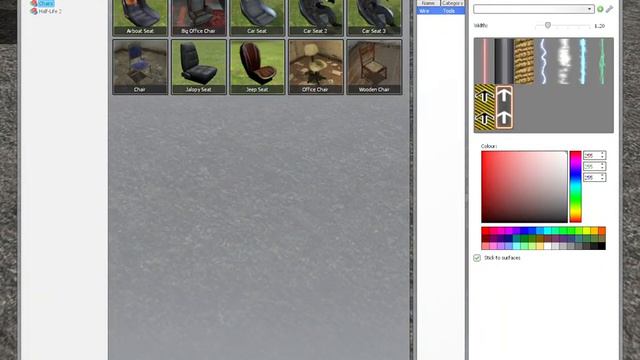Sort tool list by Category column
This screenshot has width=640, height=360.
pyautogui.click(x=452, y=3)
